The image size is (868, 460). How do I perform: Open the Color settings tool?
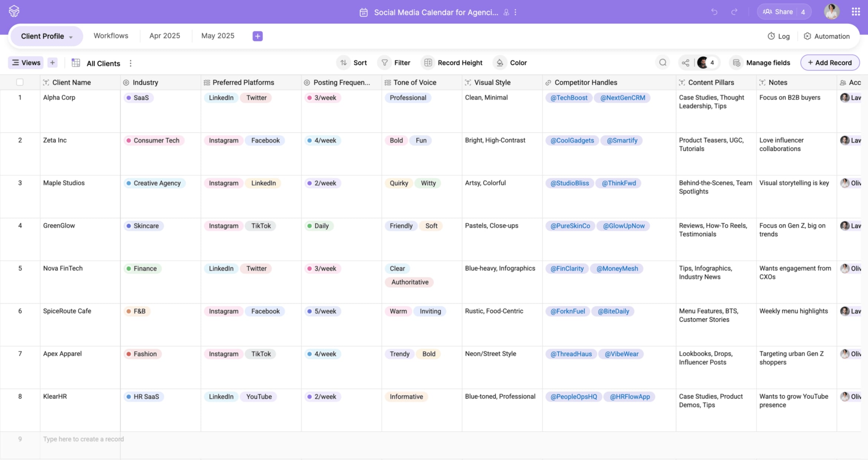click(512, 63)
